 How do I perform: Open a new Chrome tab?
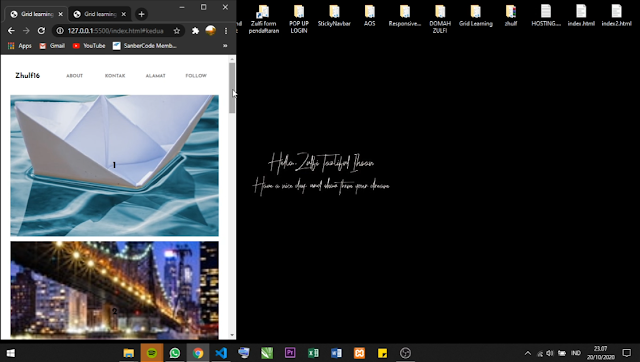pyautogui.click(x=141, y=14)
